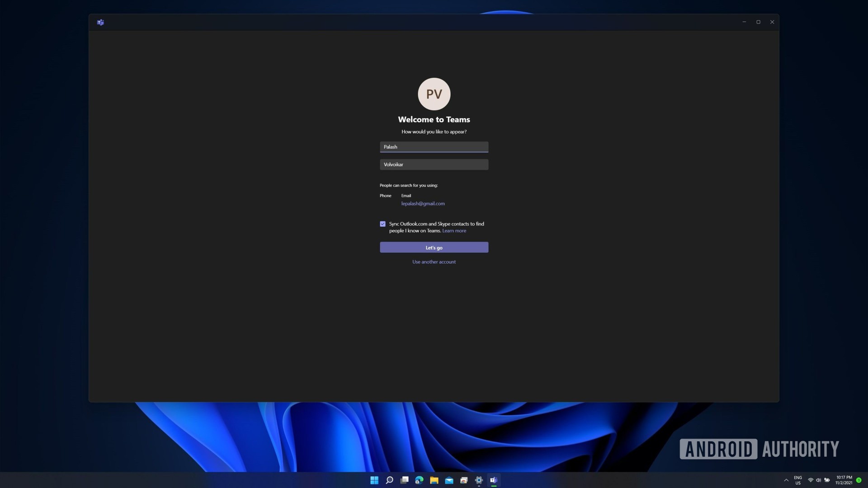The height and width of the screenshot is (488, 868).
Task: Click Use another account link
Action: (434, 262)
